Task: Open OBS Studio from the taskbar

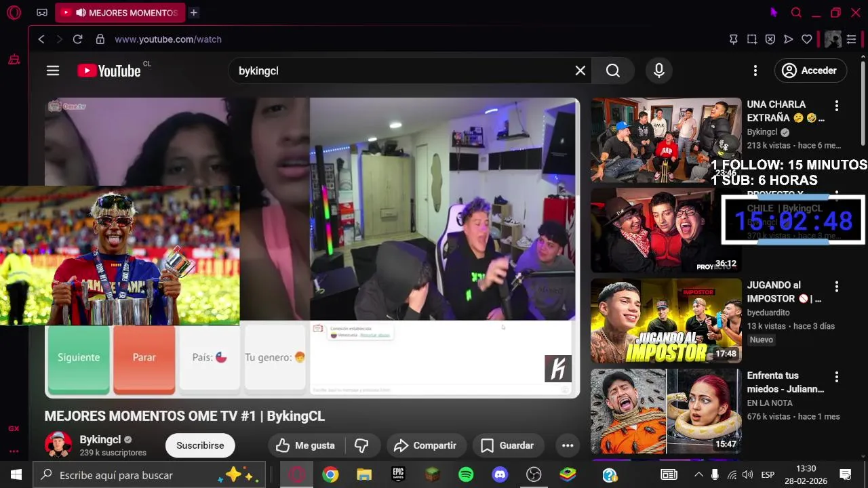Action: point(534,475)
